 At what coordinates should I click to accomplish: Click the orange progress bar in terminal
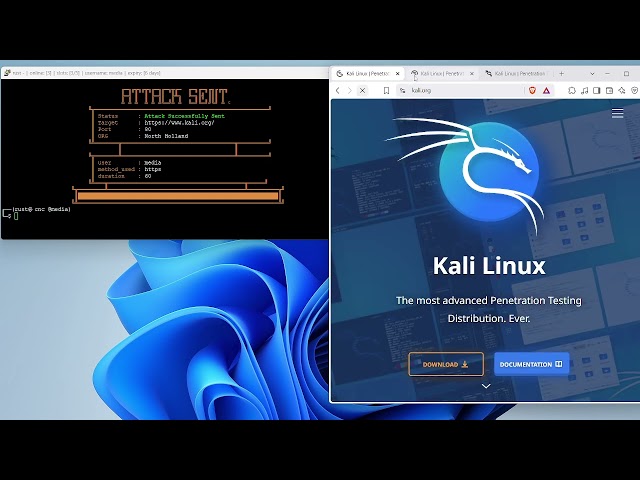(178, 196)
